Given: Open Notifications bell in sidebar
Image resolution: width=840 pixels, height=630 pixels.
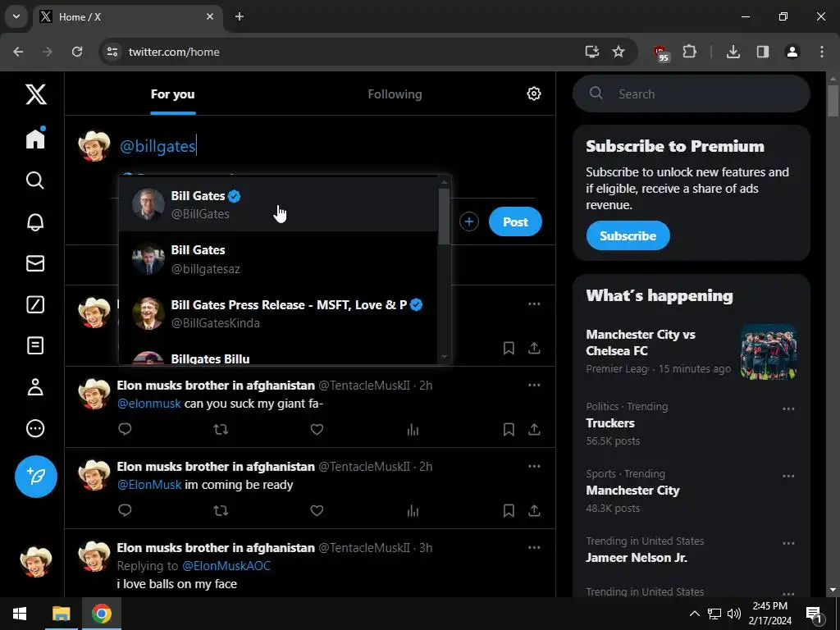Looking at the screenshot, I should pyautogui.click(x=35, y=221).
